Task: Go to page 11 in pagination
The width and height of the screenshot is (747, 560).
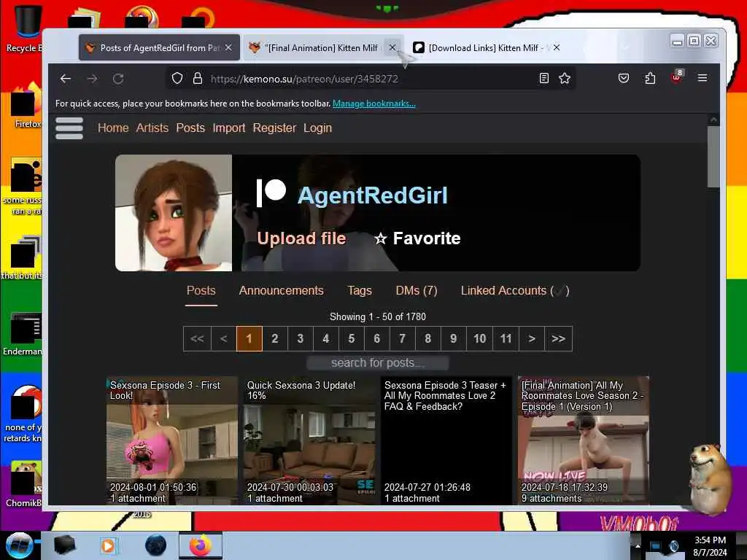Action: coord(506,338)
